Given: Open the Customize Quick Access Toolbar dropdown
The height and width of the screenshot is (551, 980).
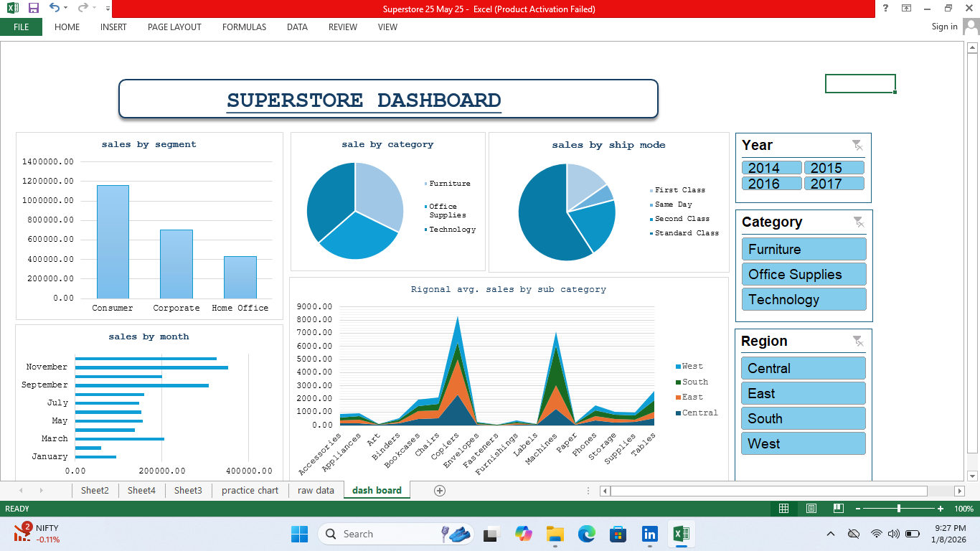Looking at the screenshot, I should point(108,9).
